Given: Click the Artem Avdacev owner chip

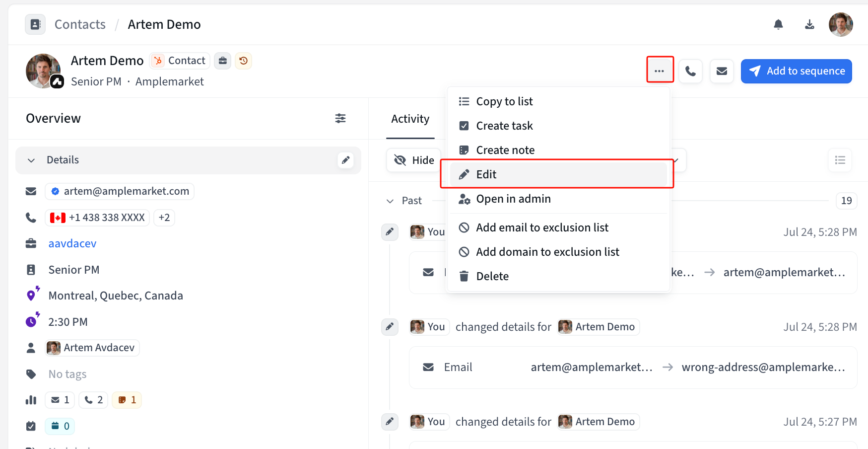Looking at the screenshot, I should (92, 348).
